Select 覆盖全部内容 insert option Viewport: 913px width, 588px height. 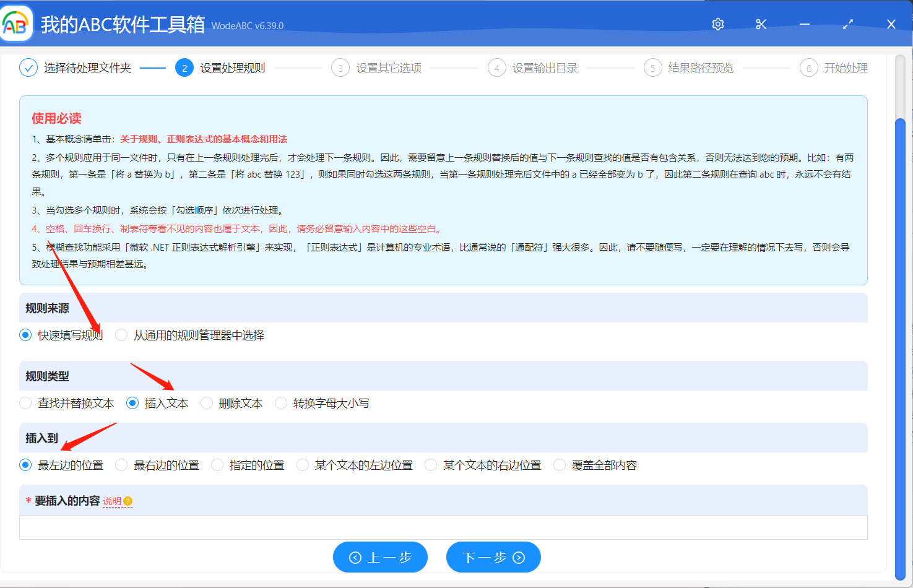click(559, 465)
